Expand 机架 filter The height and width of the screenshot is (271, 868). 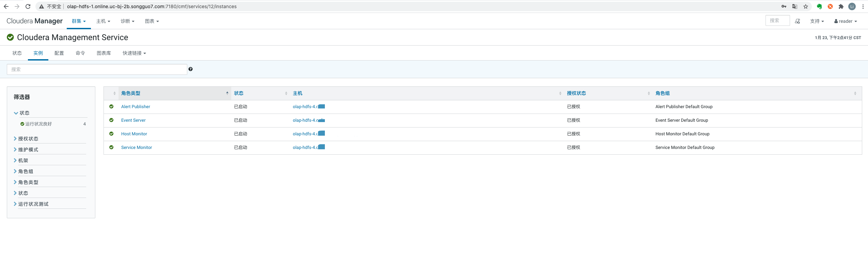pos(21,160)
